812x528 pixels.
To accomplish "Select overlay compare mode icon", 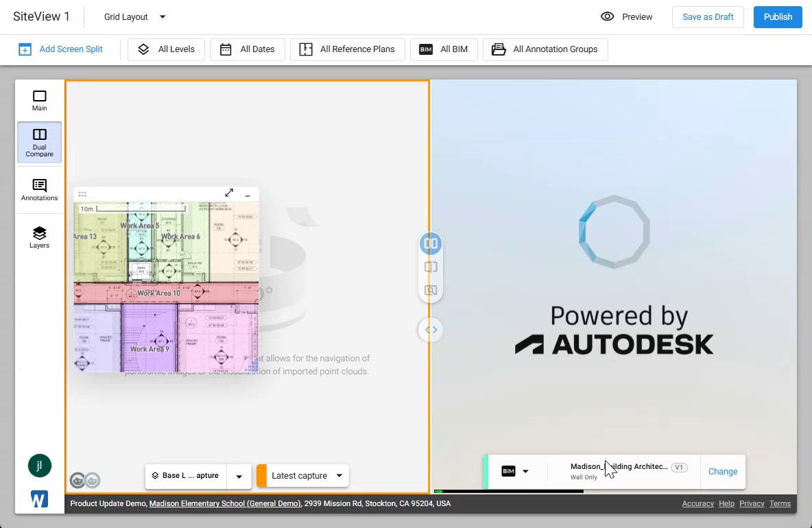I will tap(430, 267).
